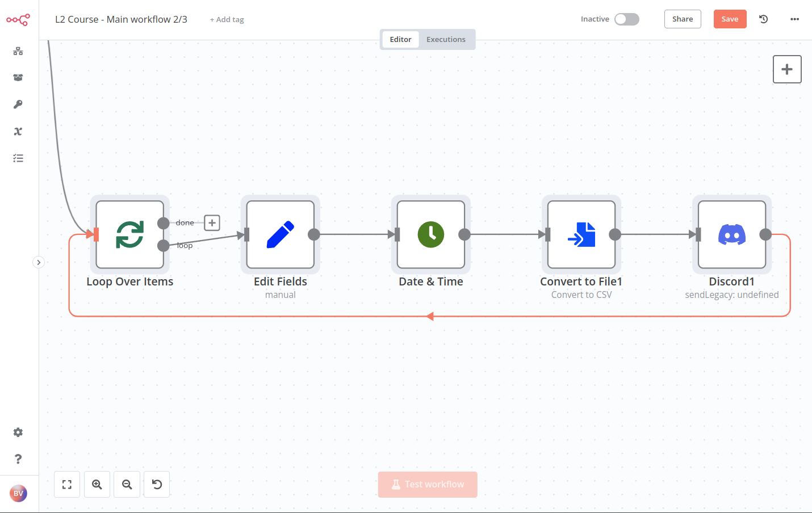
Task: Open the workflow options three-dot menu
Action: [x=794, y=19]
